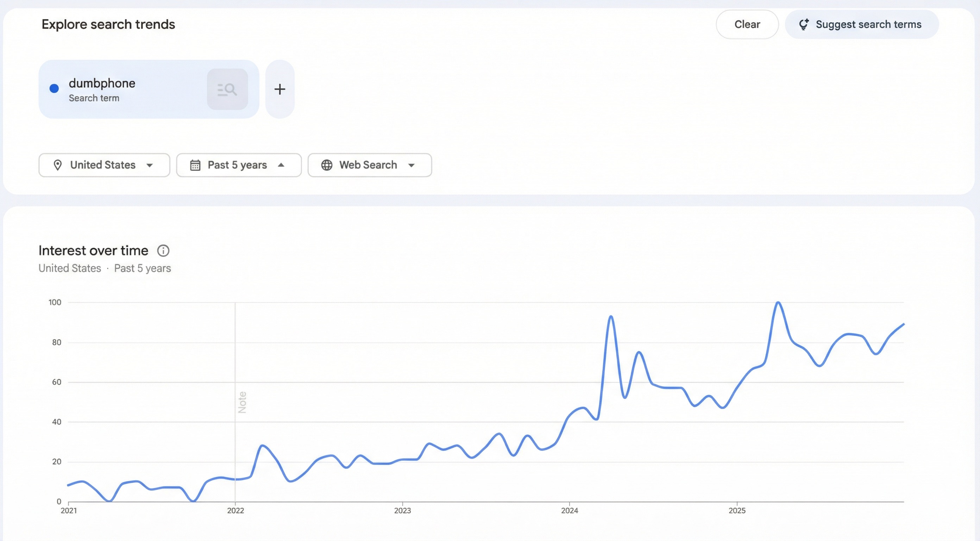Click the globe icon beside Web Search
Viewport: 980px width, 541px height.
coord(326,165)
